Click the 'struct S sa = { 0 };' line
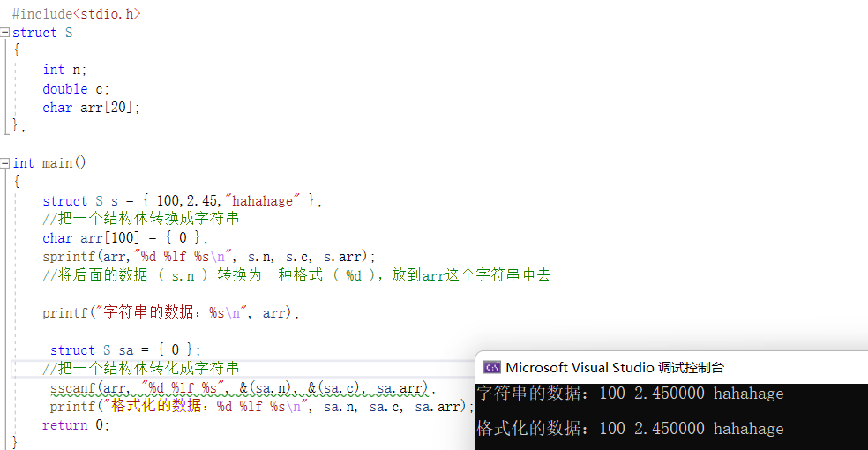The image size is (868, 450). click(125, 349)
